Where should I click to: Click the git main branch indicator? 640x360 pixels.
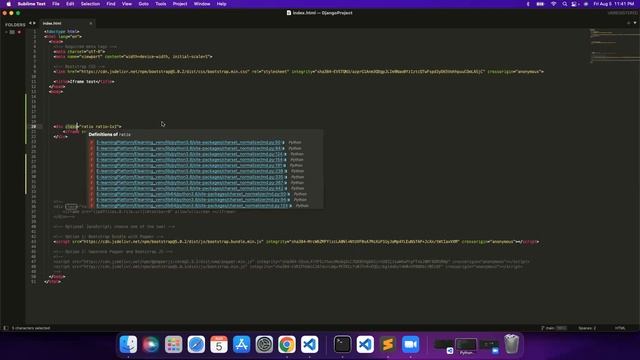tap(554, 328)
